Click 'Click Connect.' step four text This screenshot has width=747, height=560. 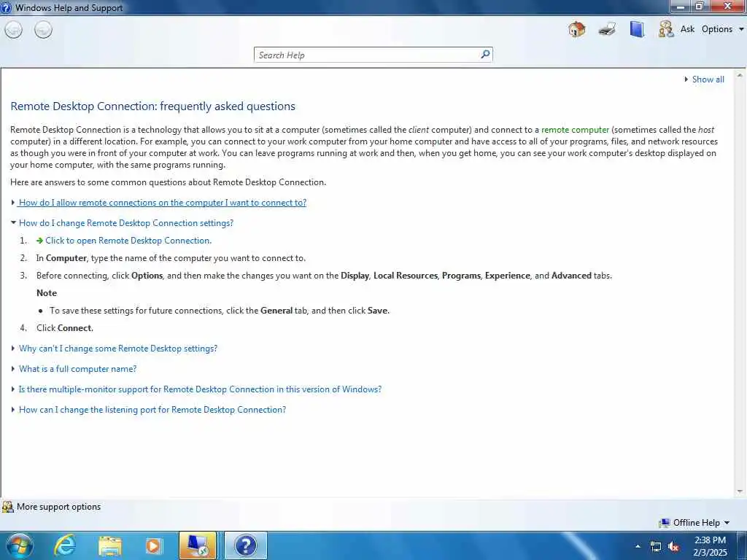pyautogui.click(x=65, y=327)
